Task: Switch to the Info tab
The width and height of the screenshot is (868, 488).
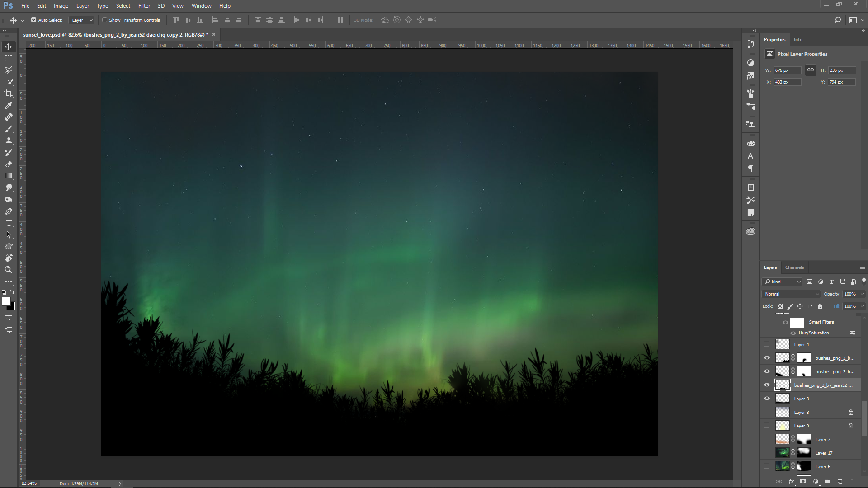Action: coord(798,39)
